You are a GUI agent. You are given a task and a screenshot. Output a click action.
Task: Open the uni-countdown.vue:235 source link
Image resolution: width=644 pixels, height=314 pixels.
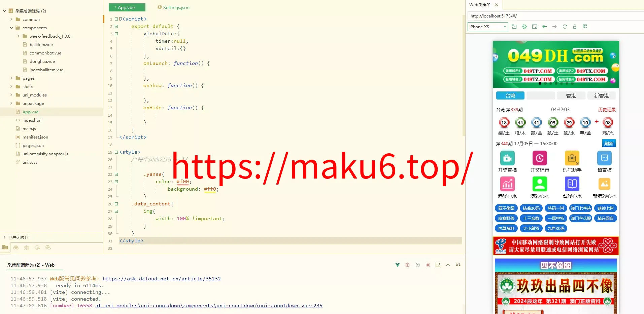209,306
